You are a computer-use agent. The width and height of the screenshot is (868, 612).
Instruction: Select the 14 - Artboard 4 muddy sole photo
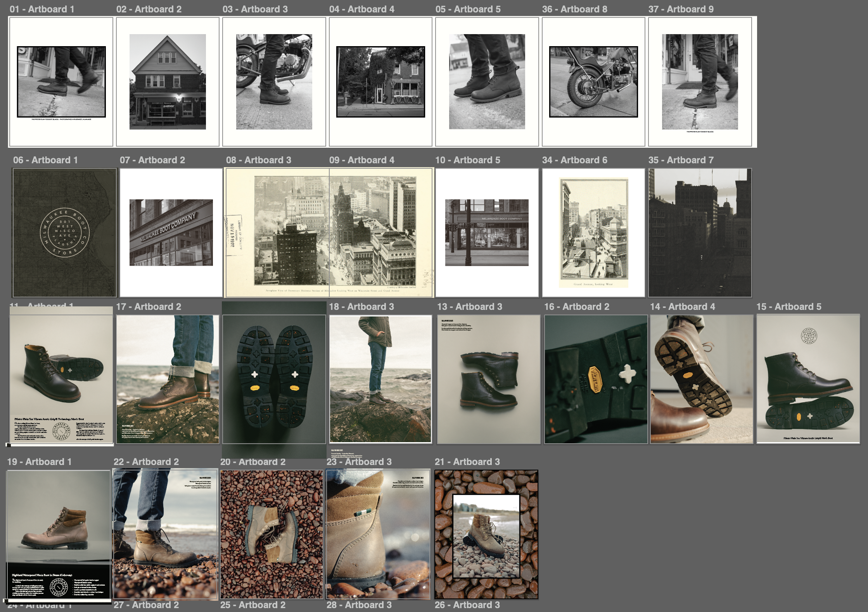pos(701,379)
